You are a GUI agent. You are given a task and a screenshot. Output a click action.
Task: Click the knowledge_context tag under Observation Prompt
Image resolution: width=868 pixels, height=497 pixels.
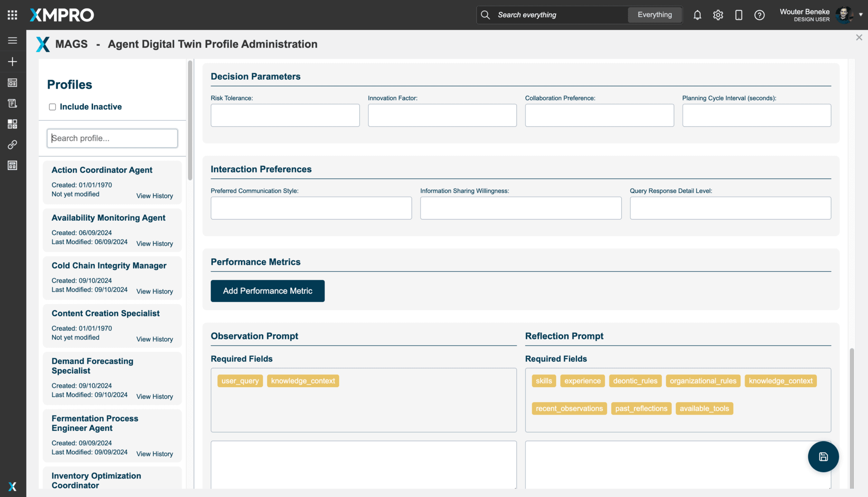[303, 381]
